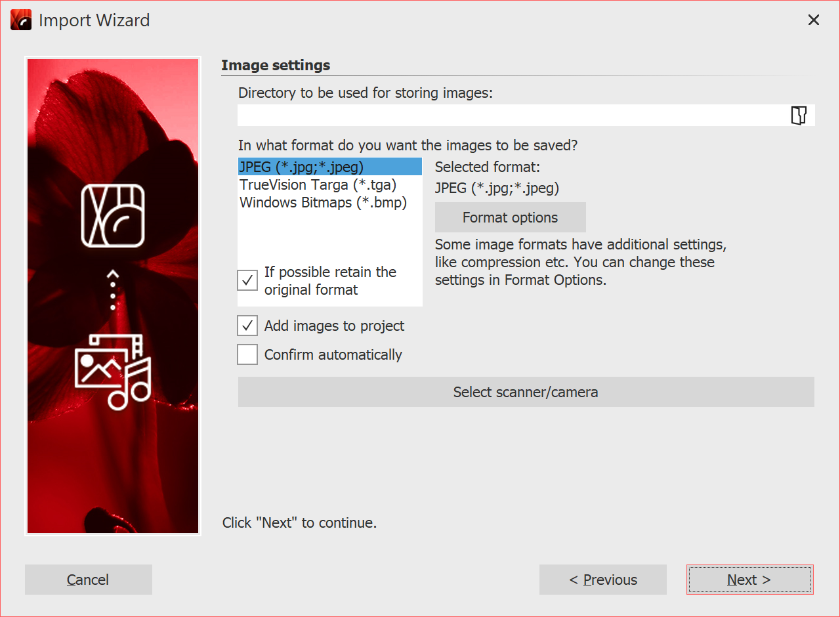Uncheck 'If possible retain the original format'
Viewport: 840px width, 617px height.
coord(247,280)
